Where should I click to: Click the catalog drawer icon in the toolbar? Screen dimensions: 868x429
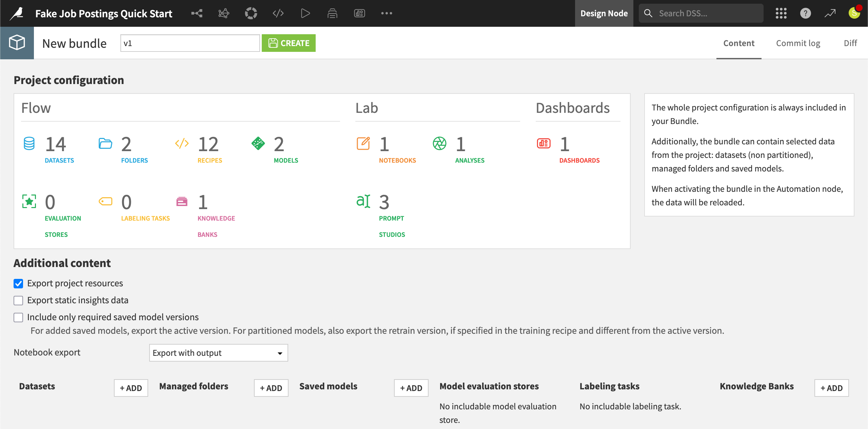point(332,13)
